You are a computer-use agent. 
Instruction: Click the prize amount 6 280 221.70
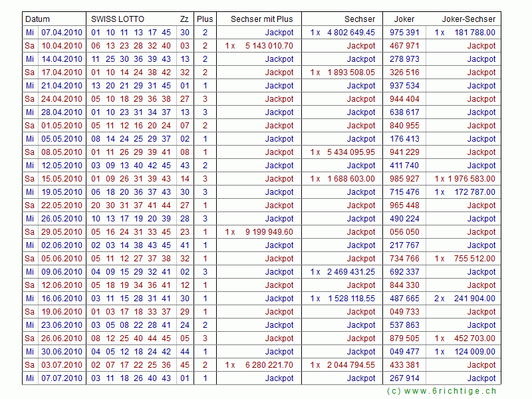(x=269, y=365)
